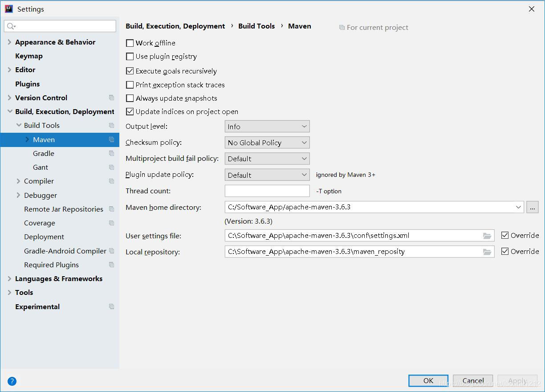Enable Print exception stack traces
The height and width of the screenshot is (392, 545).
pyautogui.click(x=130, y=85)
